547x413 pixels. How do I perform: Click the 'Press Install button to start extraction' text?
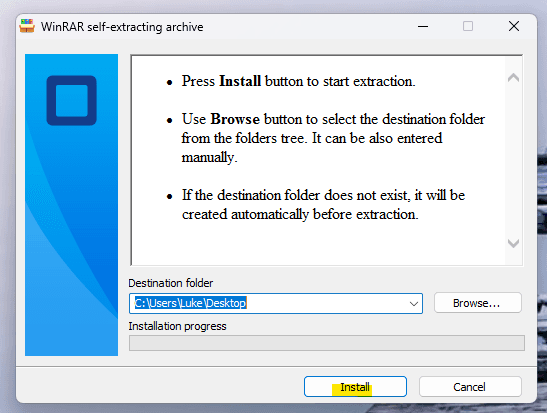pos(299,81)
